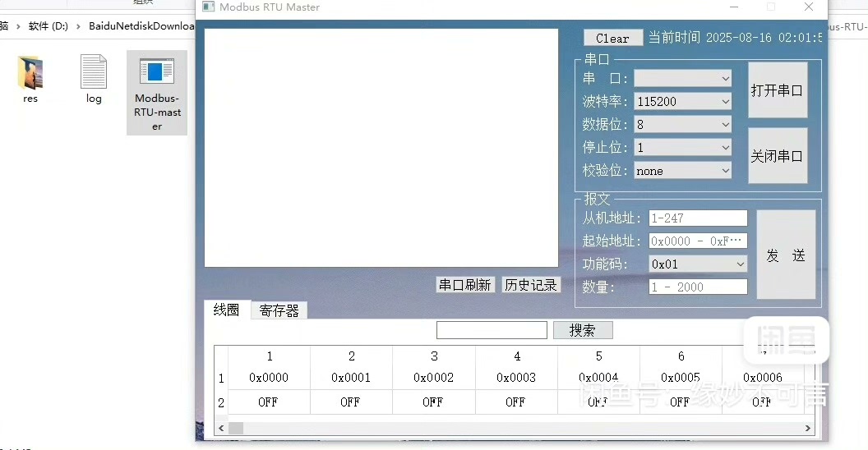Select column header 4 in coil table

516,356
